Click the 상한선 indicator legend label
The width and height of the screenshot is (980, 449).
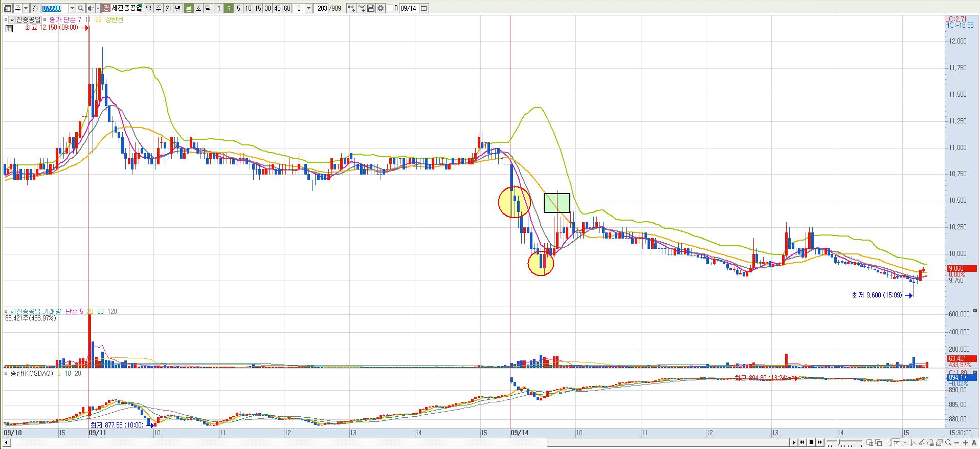[x=114, y=19]
